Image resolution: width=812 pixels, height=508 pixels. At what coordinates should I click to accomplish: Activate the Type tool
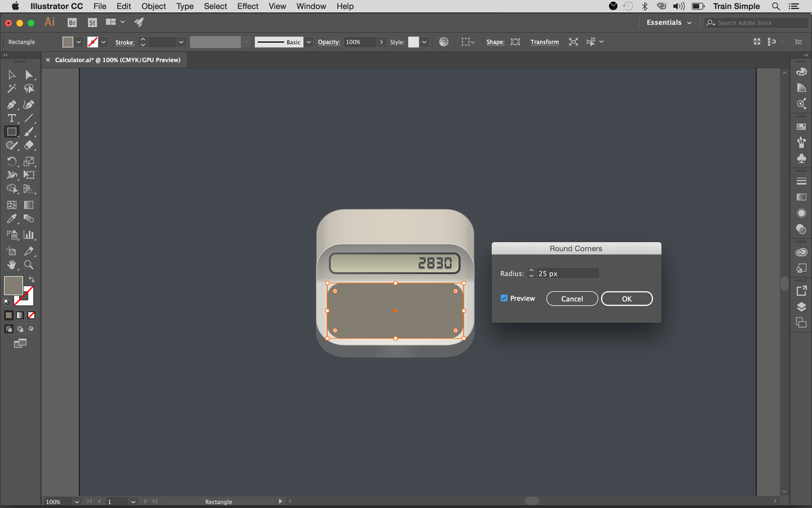11,118
